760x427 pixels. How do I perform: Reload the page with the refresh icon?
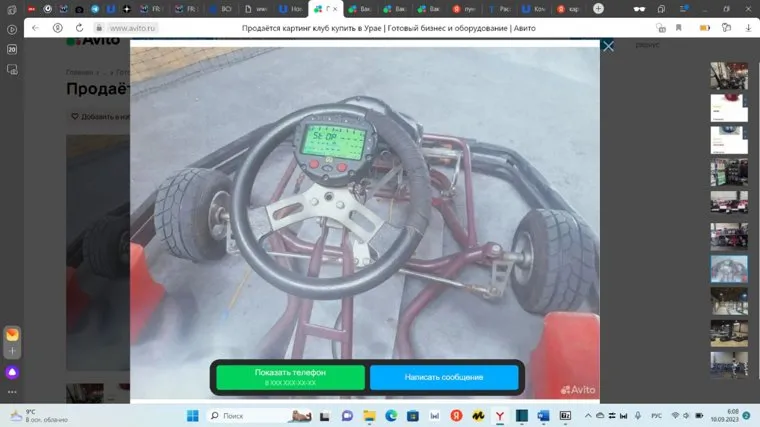(57, 28)
